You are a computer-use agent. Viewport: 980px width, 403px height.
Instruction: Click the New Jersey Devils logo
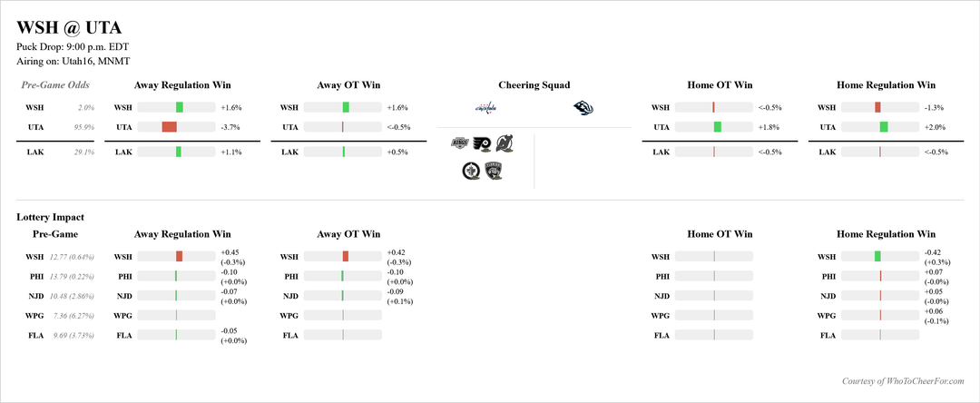point(505,143)
